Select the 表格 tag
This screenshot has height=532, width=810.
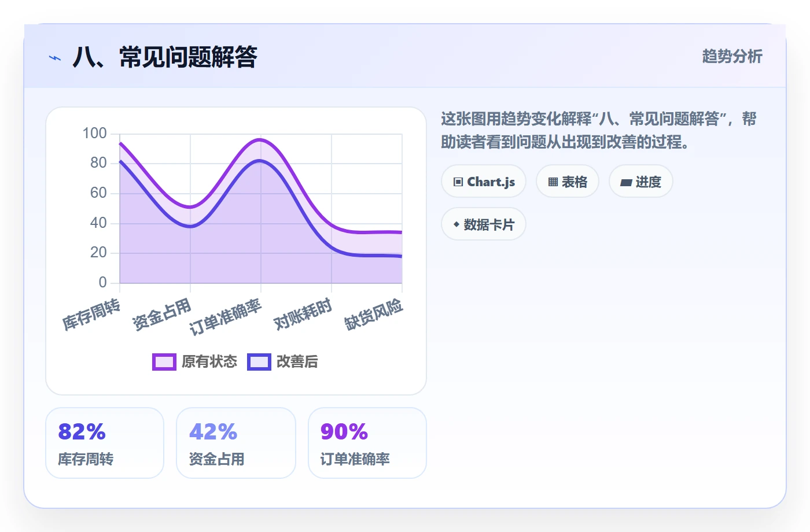point(568,182)
